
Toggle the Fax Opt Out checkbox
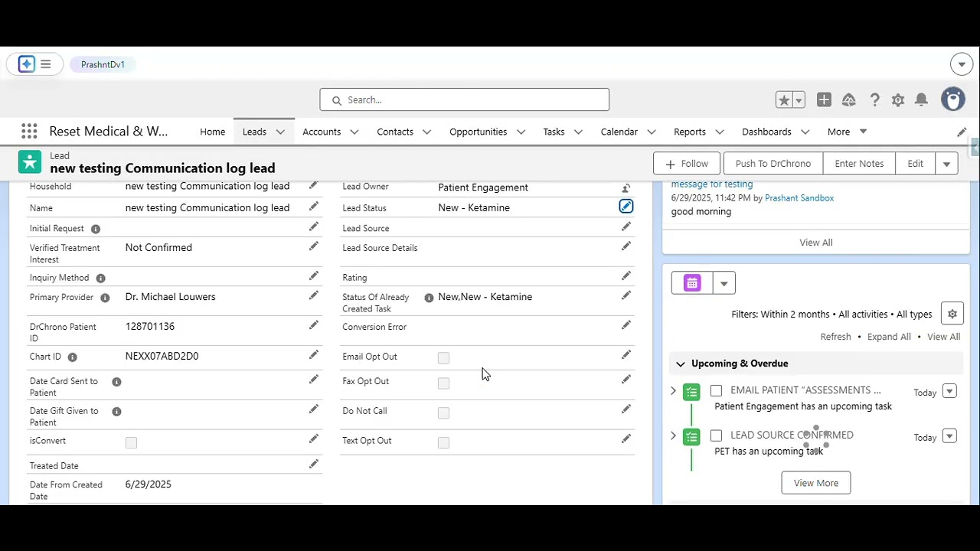click(x=443, y=383)
